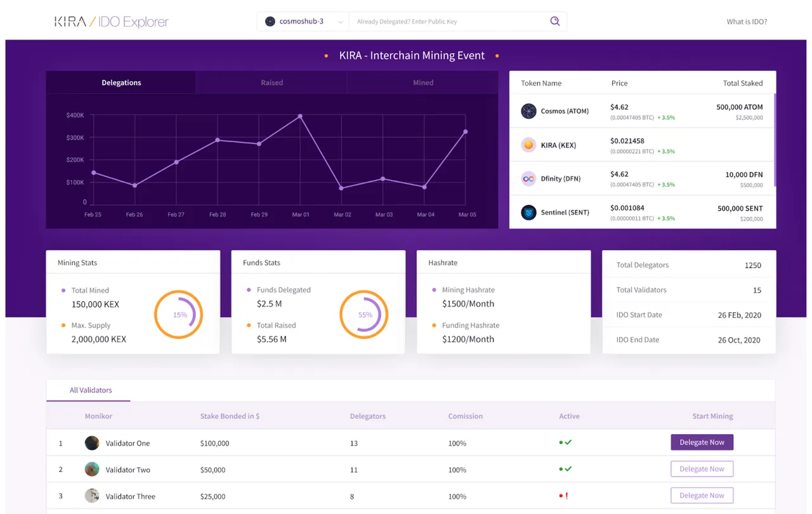The width and height of the screenshot is (812, 514).
Task: Click Validator Two avatar
Action: click(x=92, y=470)
